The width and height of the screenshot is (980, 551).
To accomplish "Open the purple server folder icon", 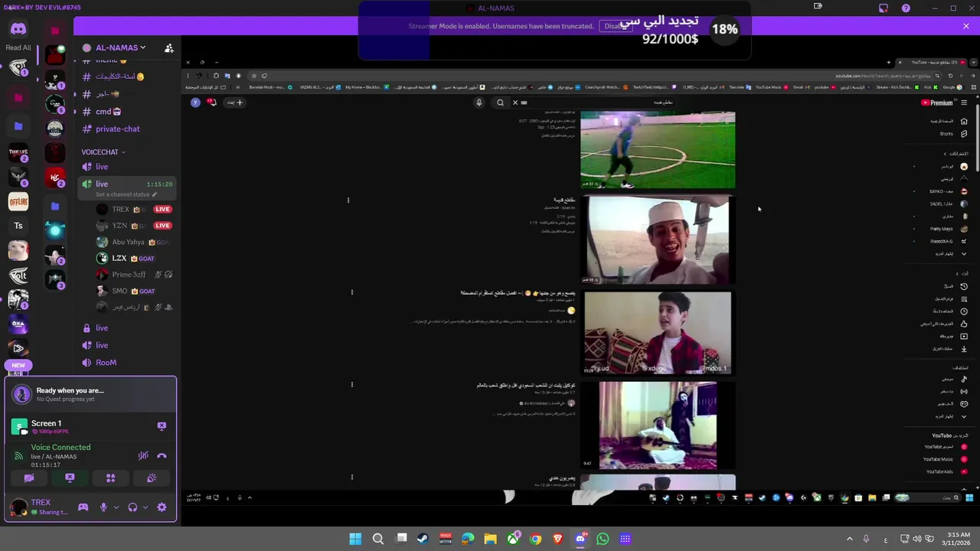I will (18, 126).
